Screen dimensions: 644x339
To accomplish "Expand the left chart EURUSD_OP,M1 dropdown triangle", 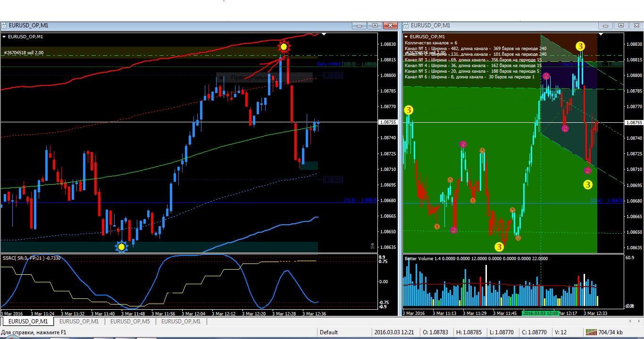I will [4, 36].
